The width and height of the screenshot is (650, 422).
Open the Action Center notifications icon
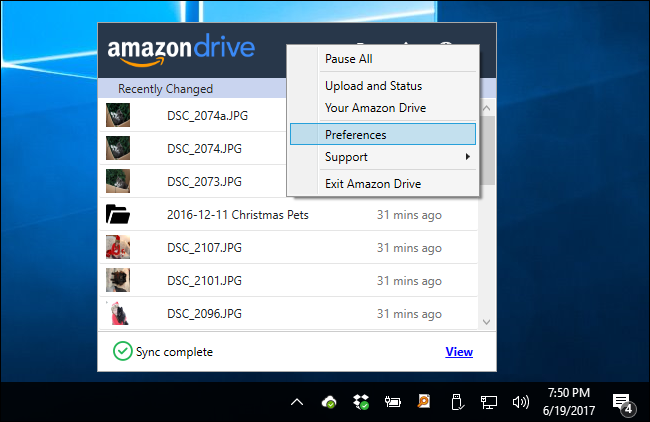(623, 404)
